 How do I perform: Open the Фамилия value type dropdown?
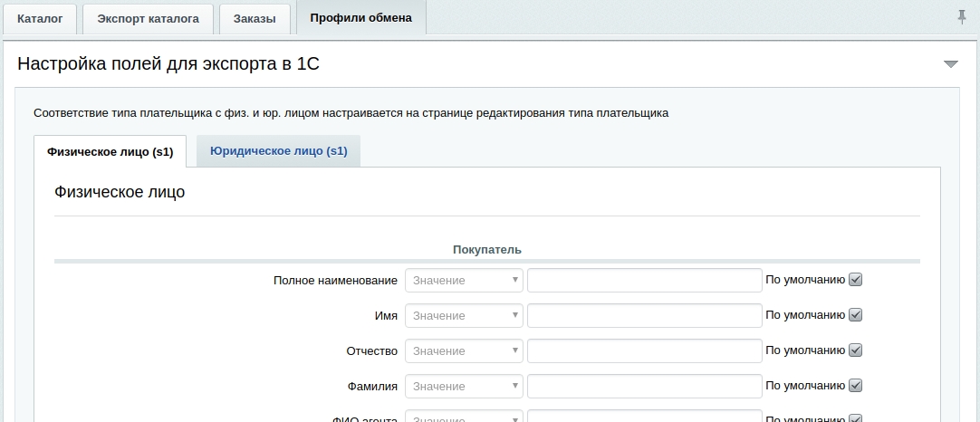pos(464,387)
